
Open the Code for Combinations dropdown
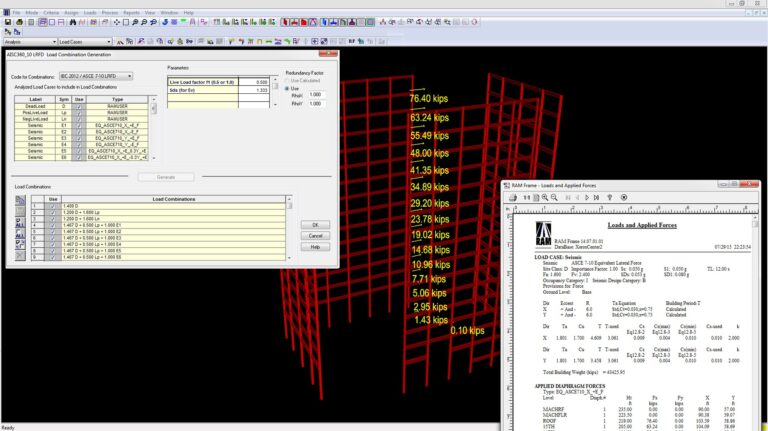[96, 76]
